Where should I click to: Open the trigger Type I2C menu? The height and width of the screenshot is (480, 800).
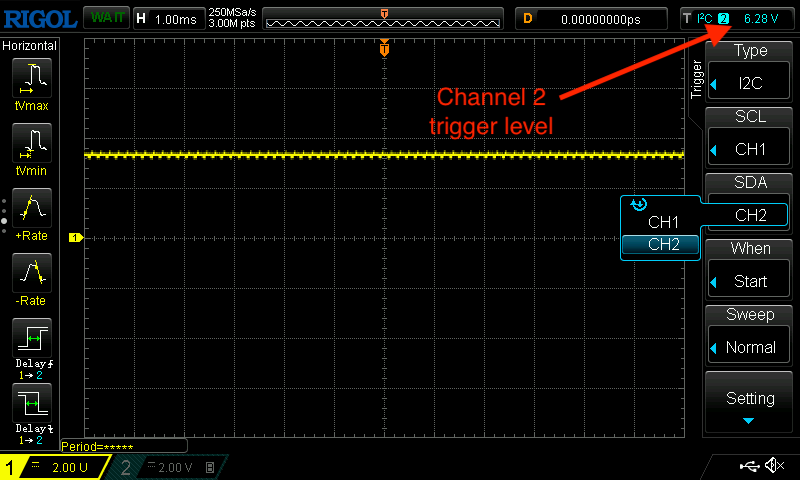tap(750, 71)
